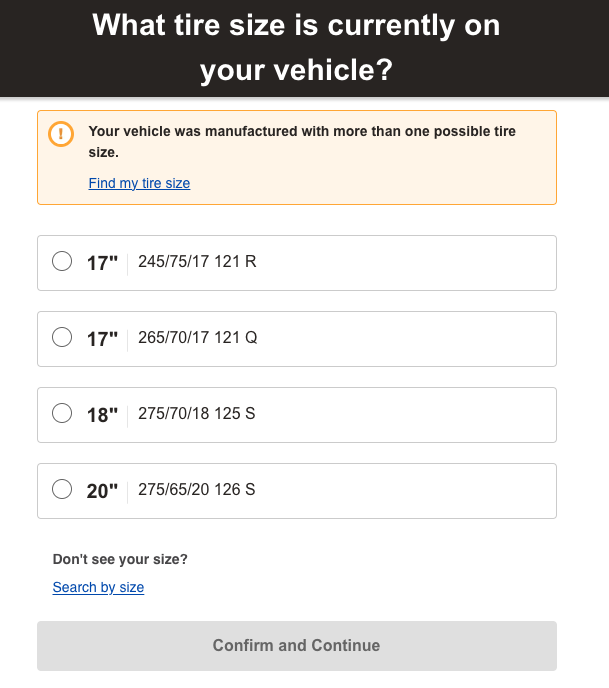This screenshot has width=609, height=688.
Task: Select the 275/65/20 126 S radio button
Action: (62, 489)
